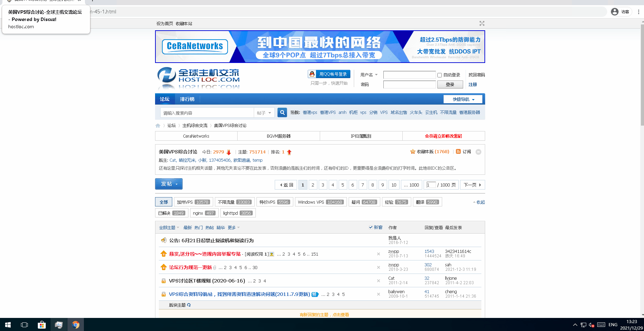Go to page 5 of thread list

(342, 185)
